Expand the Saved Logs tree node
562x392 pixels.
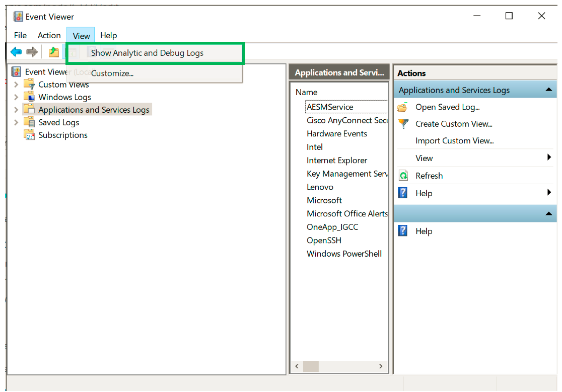pyautogui.click(x=16, y=122)
